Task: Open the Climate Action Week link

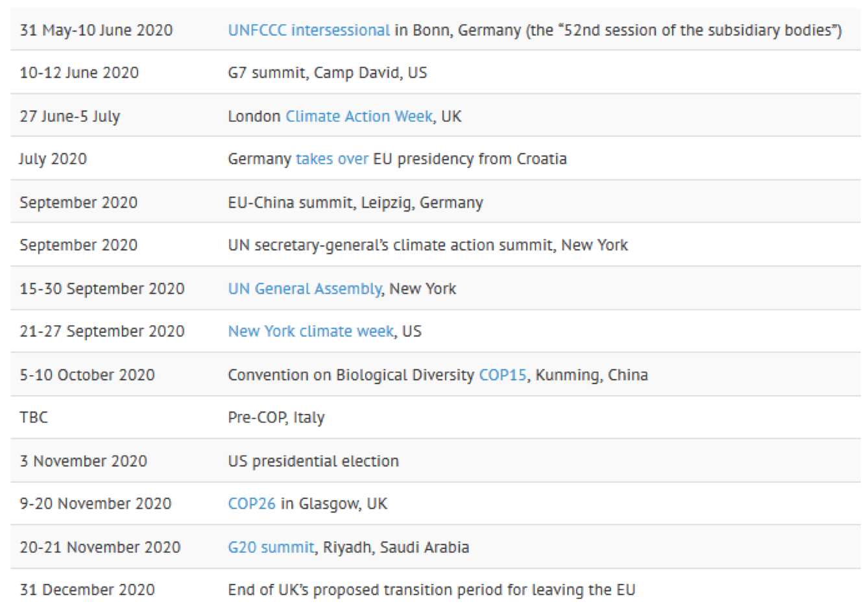Action: pyautogui.click(x=359, y=116)
